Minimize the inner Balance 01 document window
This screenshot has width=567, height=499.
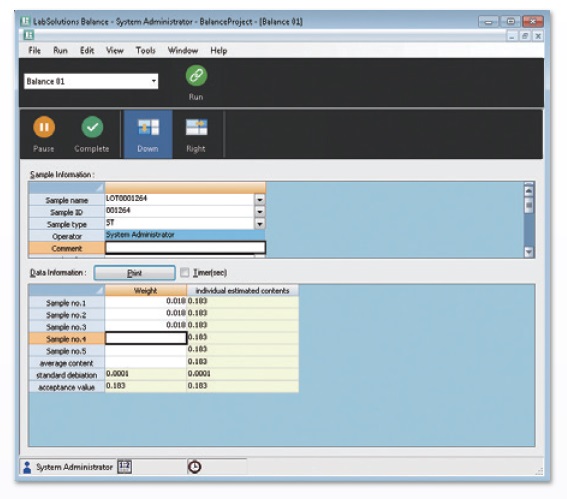pos(512,36)
